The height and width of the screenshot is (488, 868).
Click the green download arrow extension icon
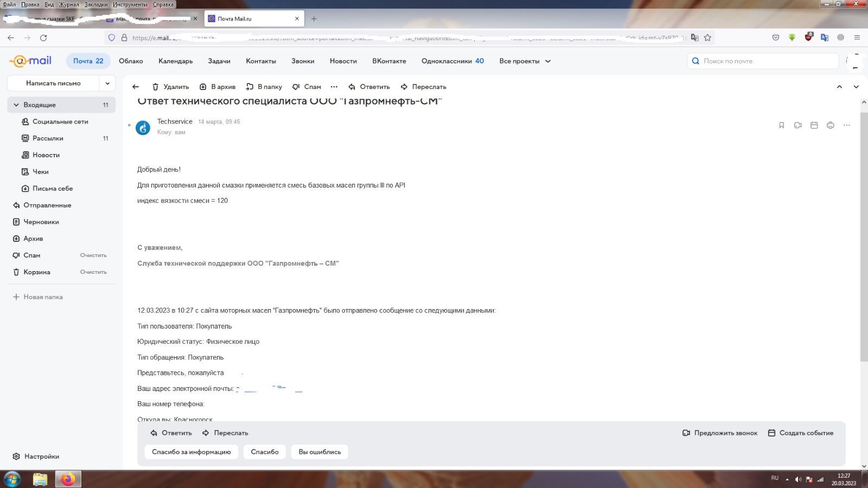tap(792, 37)
